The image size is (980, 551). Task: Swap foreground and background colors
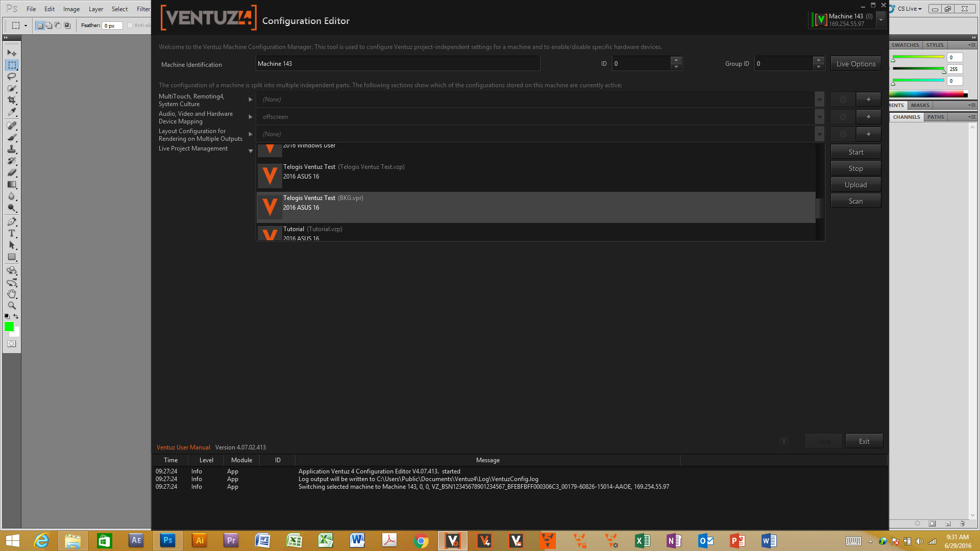(x=16, y=316)
